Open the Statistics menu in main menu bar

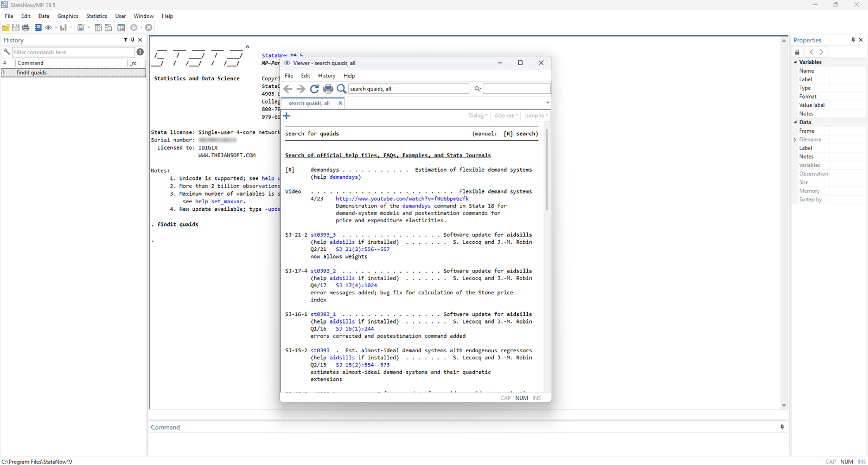pyautogui.click(x=97, y=16)
